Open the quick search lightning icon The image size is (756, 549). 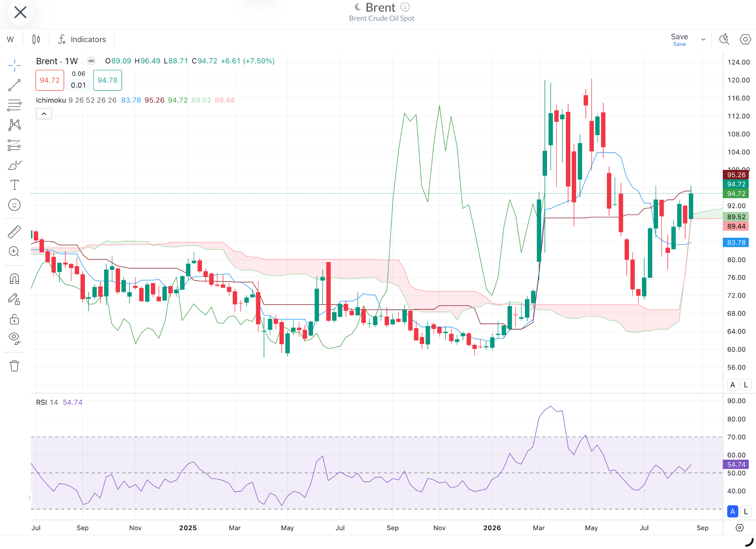(x=724, y=39)
